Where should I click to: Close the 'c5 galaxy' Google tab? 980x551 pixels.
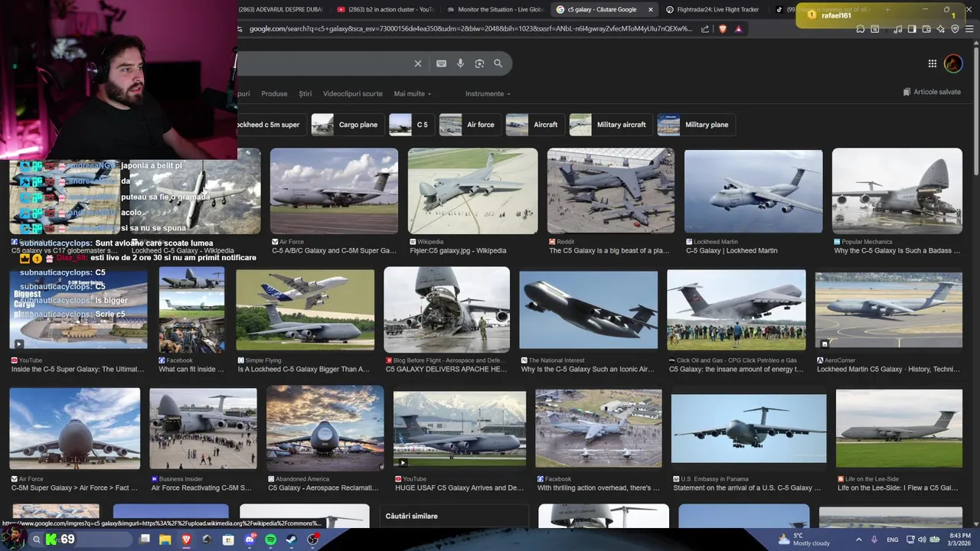[x=651, y=9]
